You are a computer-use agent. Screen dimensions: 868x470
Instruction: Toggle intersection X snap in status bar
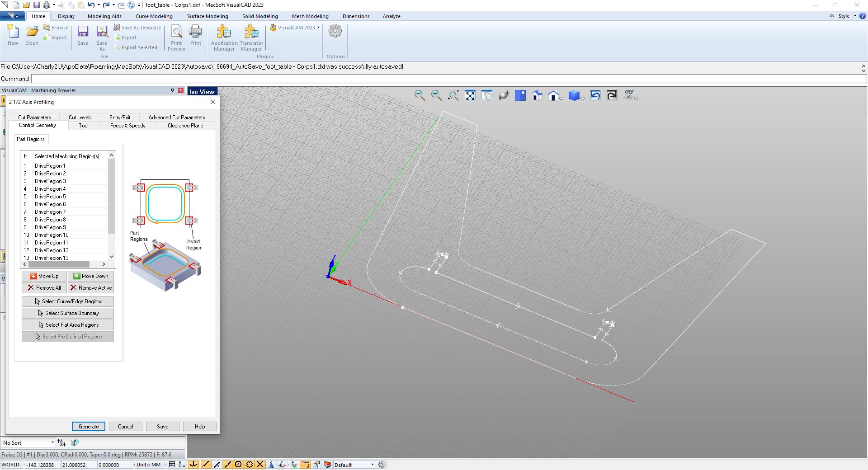pyautogui.click(x=260, y=465)
